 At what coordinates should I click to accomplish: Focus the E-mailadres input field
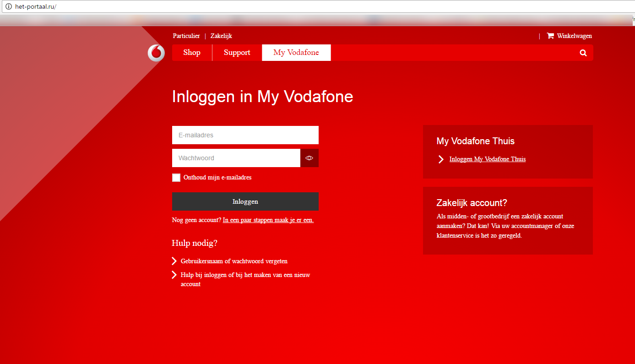tap(245, 135)
